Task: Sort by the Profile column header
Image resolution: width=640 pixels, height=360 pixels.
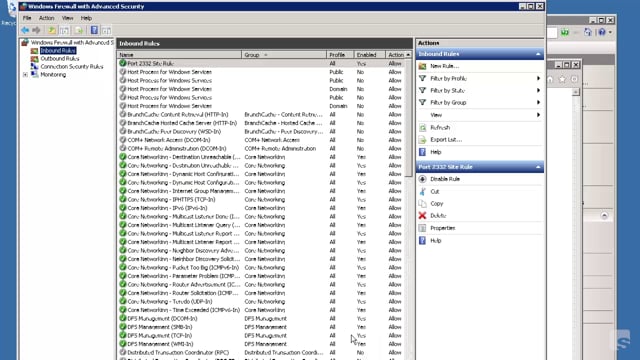Action: click(x=340, y=55)
